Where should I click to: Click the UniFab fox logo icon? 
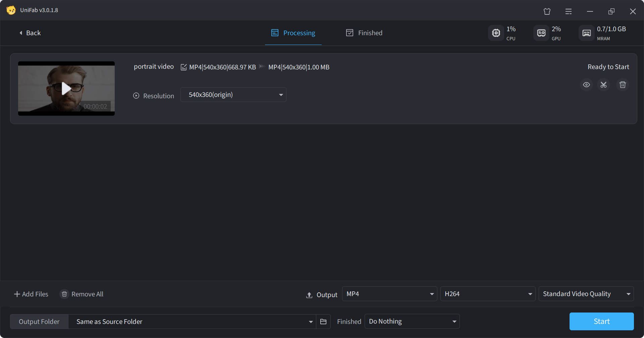11,10
